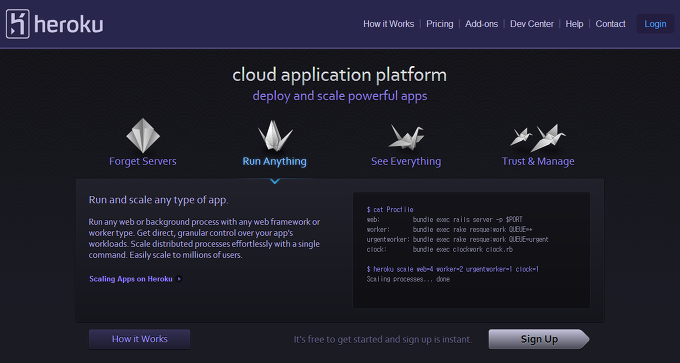The image size is (680, 363).
Task: Open the Scaling Apps on Heroku link
Action: 131,279
